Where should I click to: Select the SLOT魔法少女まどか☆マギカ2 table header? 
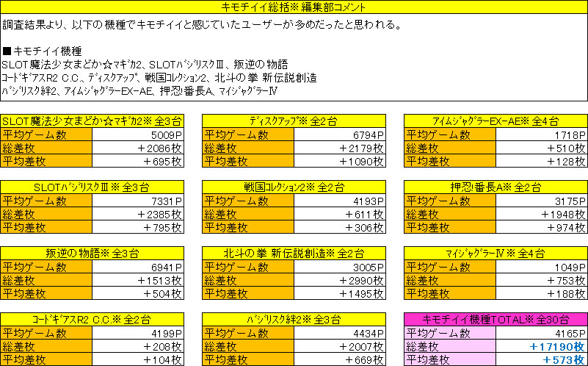tap(92, 121)
